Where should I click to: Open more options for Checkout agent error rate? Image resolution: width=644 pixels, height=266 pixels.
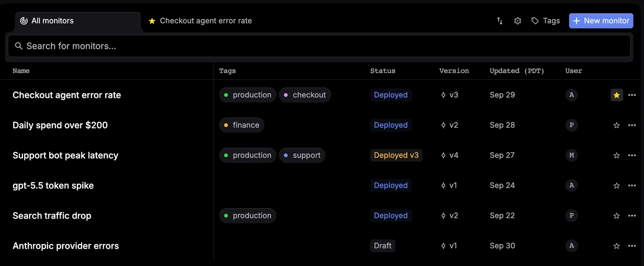pos(632,95)
